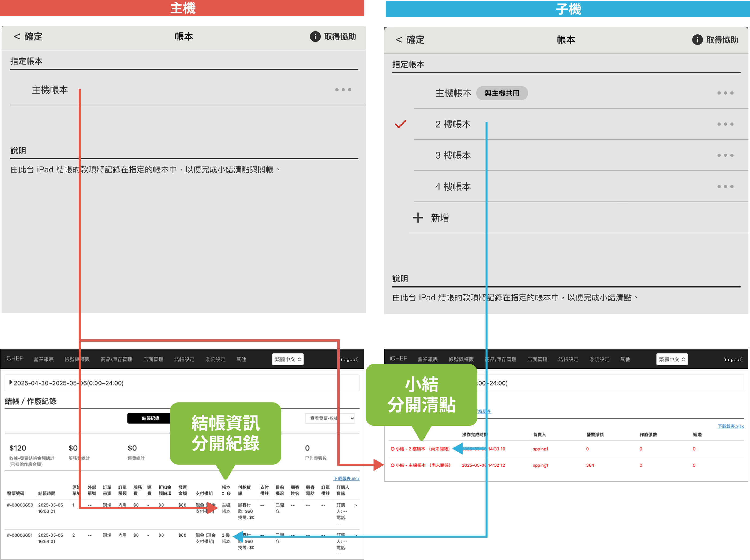Click the help question icon in 帳本 column header
This screenshot has width=750, height=560.
click(x=229, y=494)
